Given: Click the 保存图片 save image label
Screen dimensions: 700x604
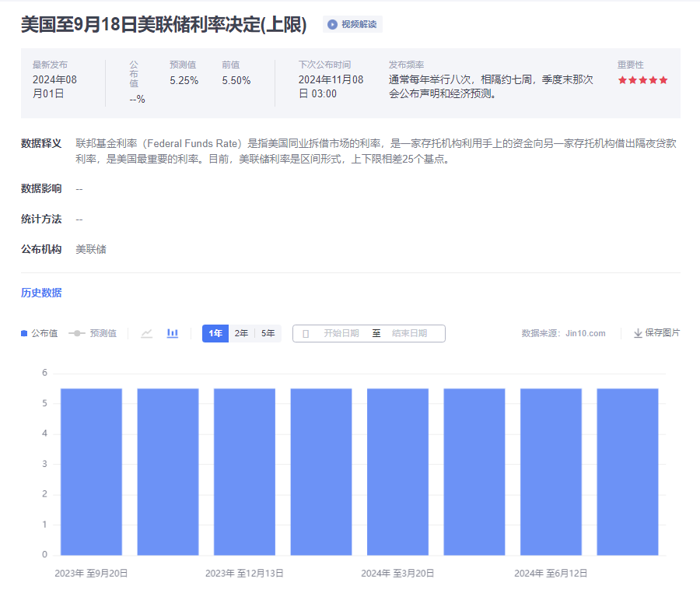Looking at the screenshot, I should click(x=662, y=333).
